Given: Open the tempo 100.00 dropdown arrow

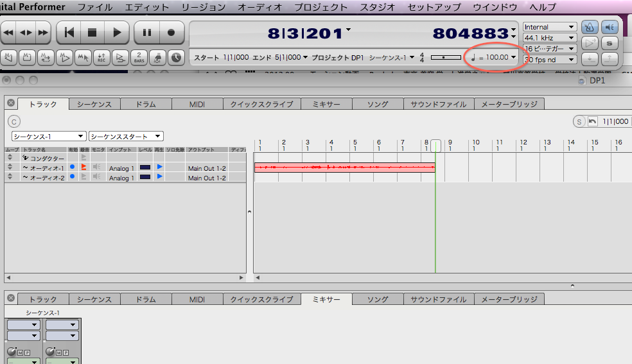Looking at the screenshot, I should coord(513,57).
